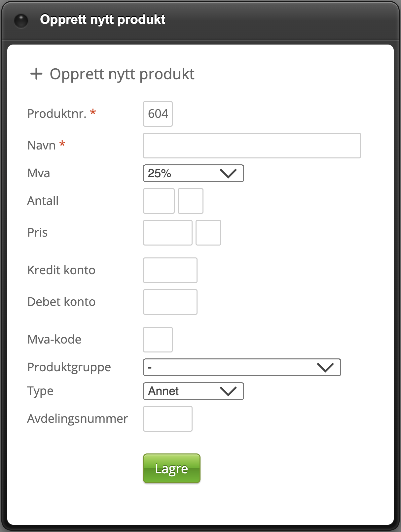Focus the Debet konto field
This screenshot has width=401, height=532.
(170, 302)
